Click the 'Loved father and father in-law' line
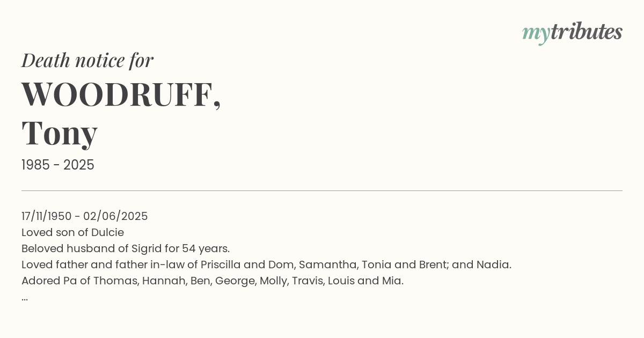The width and height of the screenshot is (644, 338). (266, 264)
